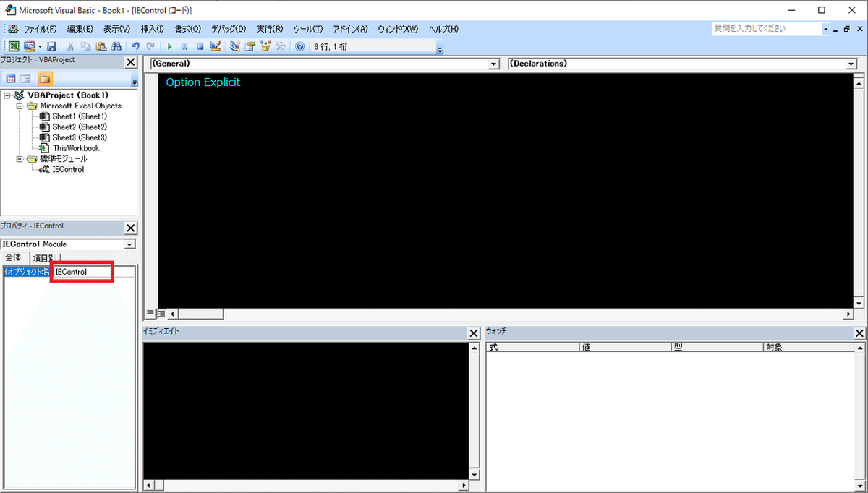Open Project Explorer toolbar icon
The image size is (868, 493).
[234, 46]
